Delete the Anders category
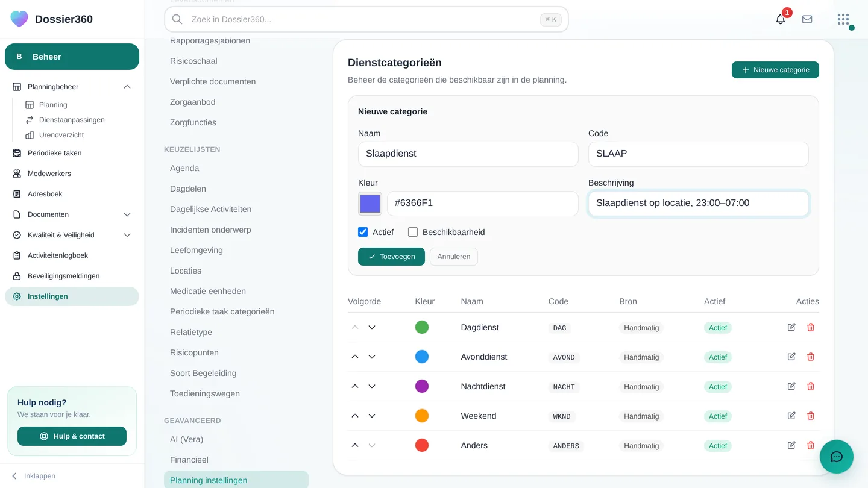 coord(811,445)
